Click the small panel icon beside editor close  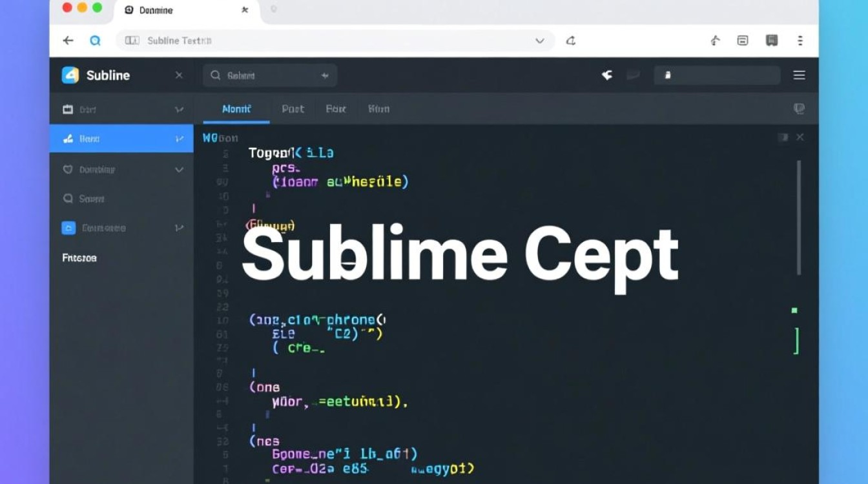pyautogui.click(x=783, y=137)
